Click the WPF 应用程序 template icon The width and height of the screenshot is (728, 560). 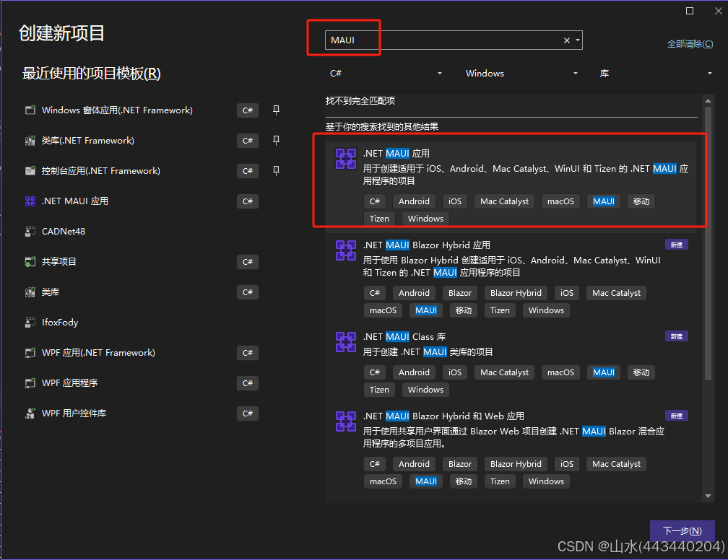click(x=30, y=382)
